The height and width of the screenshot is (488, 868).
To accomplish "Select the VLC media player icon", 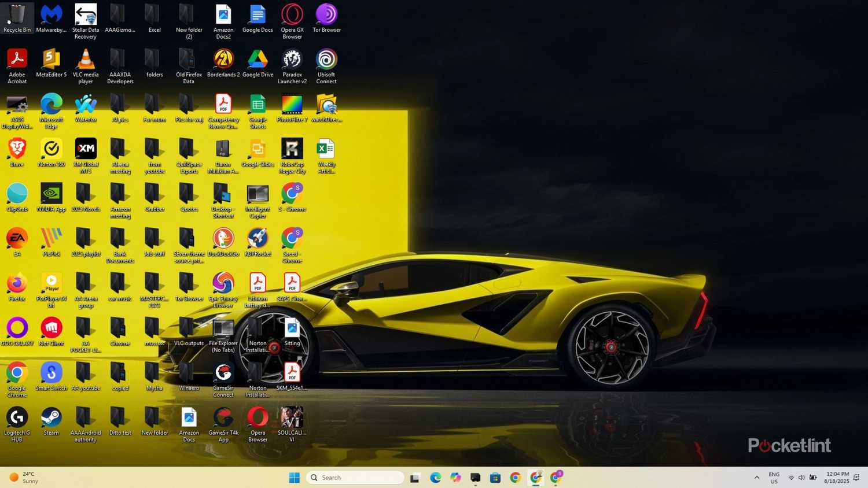I will coord(86,66).
